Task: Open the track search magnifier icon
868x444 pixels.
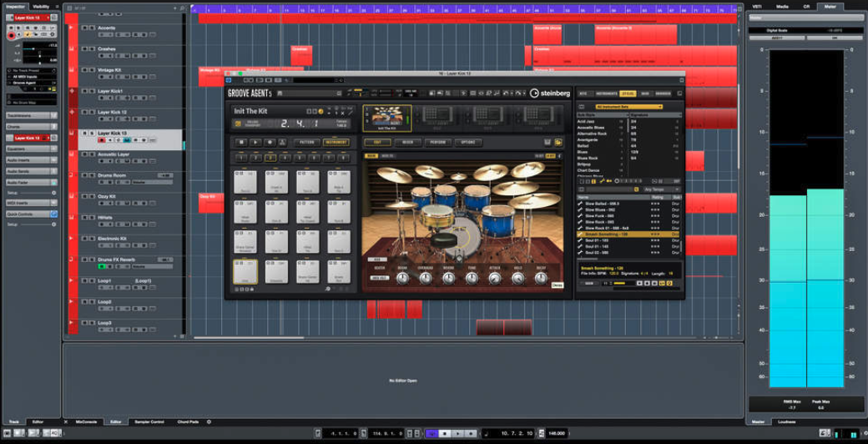Action: pos(182,8)
